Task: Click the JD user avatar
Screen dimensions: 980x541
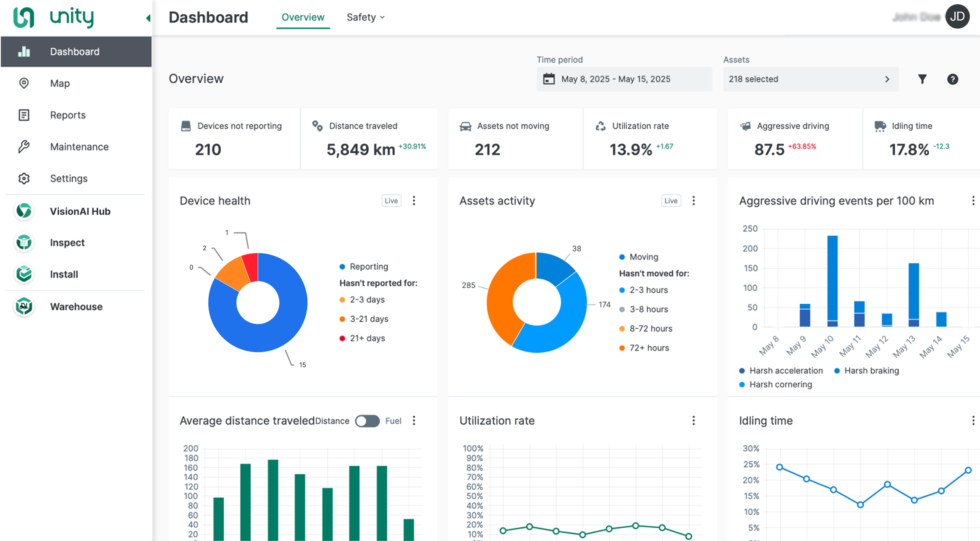Action: coord(957,17)
